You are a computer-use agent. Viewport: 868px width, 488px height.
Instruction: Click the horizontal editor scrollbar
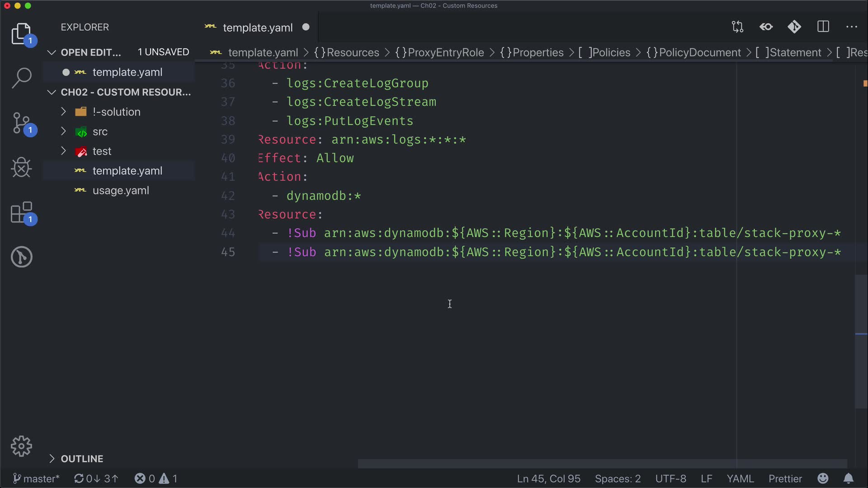tap(602, 464)
